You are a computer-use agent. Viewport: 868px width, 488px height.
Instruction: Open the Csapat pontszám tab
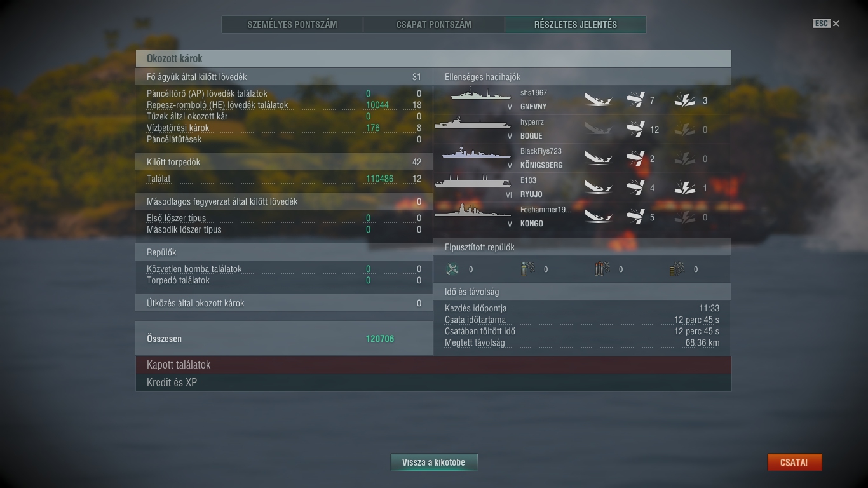point(434,25)
